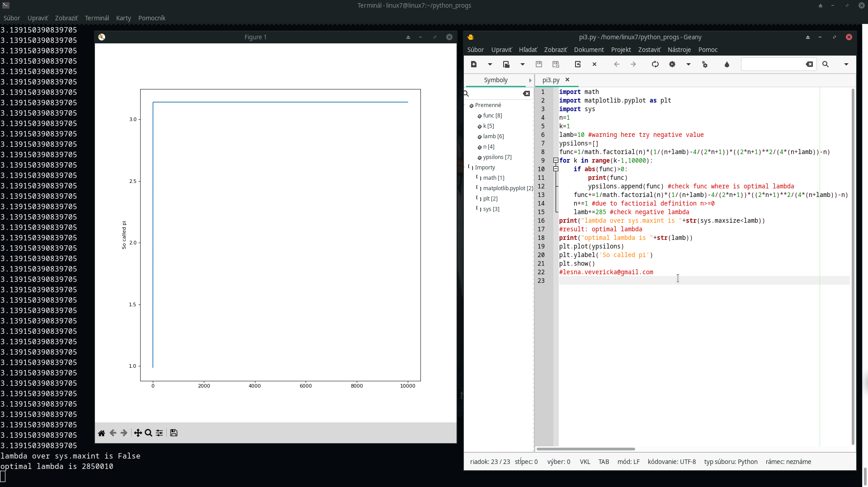The image size is (868, 487).
Task: Click the search magnifier icon in Geany toolbar
Action: point(826,64)
